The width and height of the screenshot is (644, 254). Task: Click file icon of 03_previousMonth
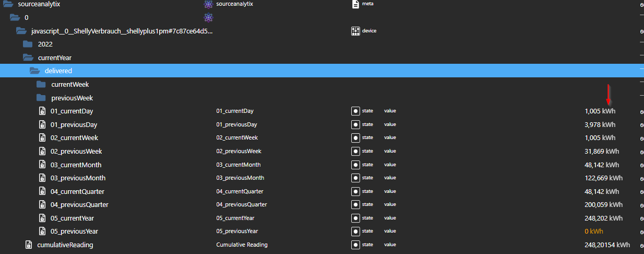coord(42,178)
